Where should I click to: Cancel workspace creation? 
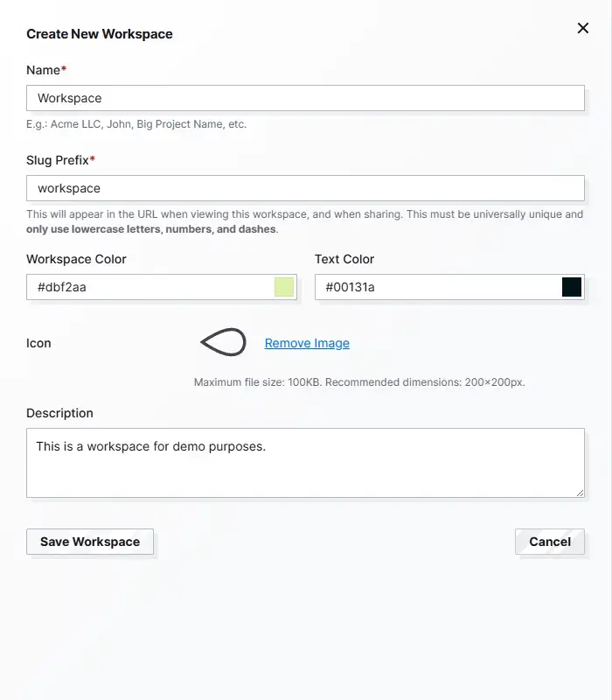tap(550, 542)
